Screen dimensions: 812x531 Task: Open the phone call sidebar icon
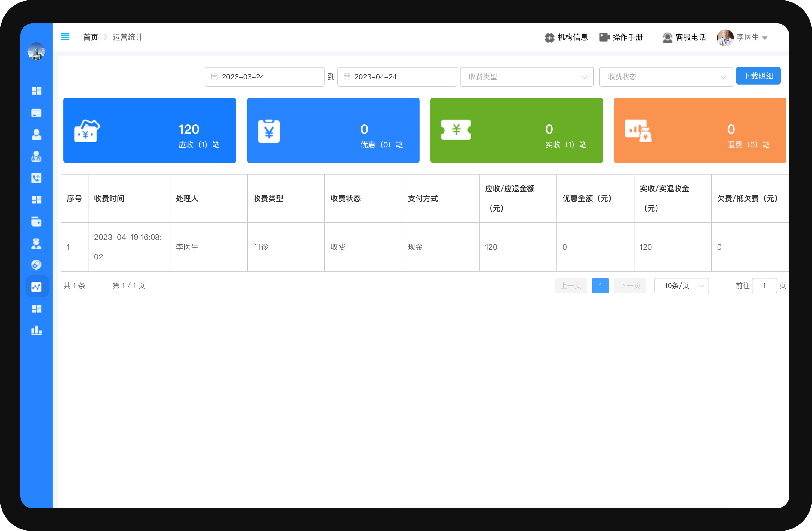36,178
